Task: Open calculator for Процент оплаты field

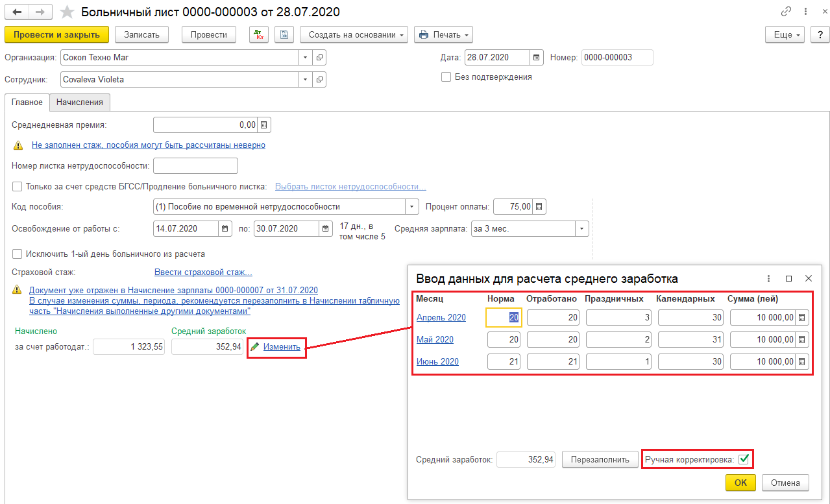Action: pos(539,207)
